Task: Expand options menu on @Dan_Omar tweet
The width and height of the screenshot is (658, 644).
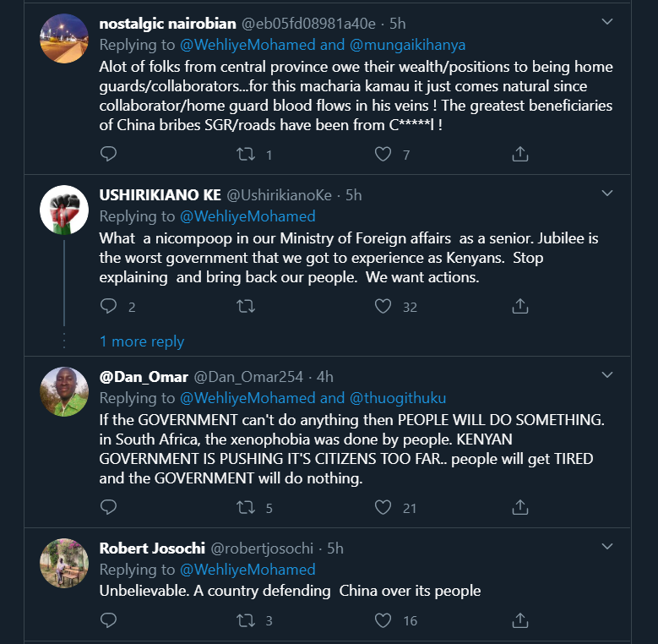Action: (606, 374)
